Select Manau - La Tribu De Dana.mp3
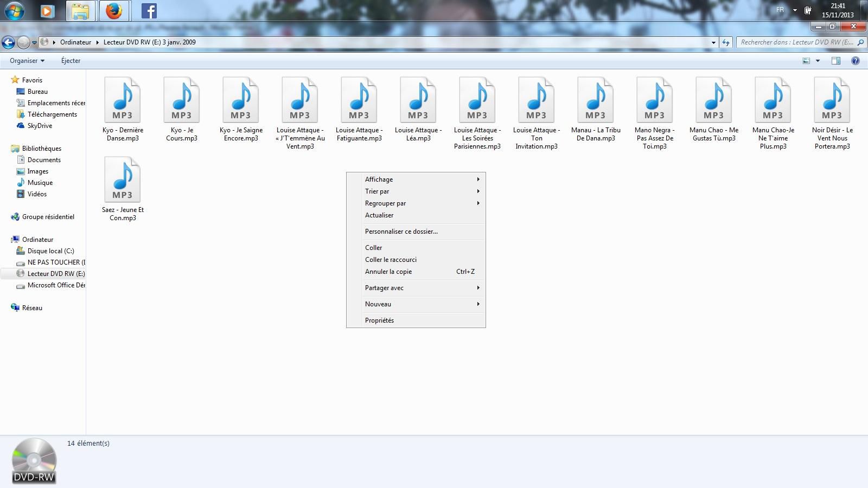Screen dimensions: 868x488 596,110
